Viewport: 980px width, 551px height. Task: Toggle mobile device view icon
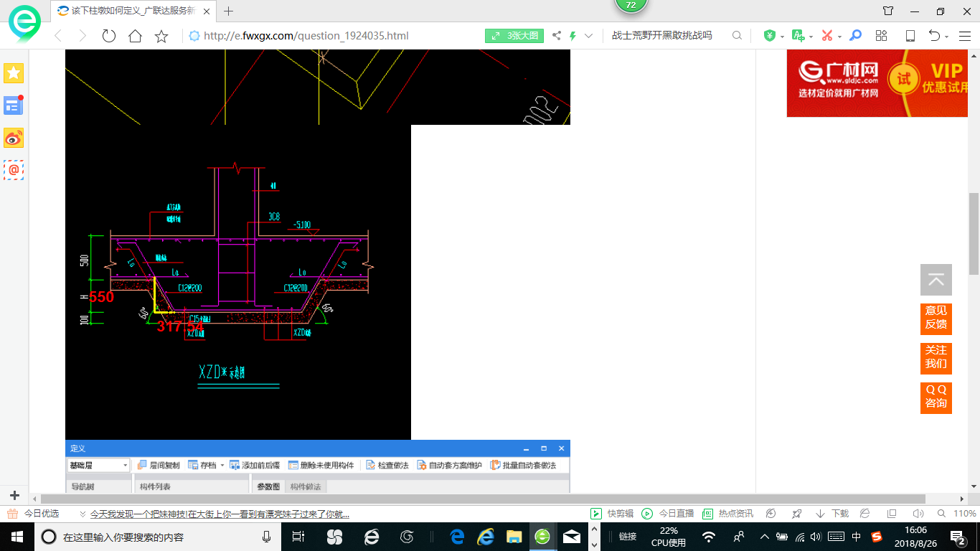point(910,35)
